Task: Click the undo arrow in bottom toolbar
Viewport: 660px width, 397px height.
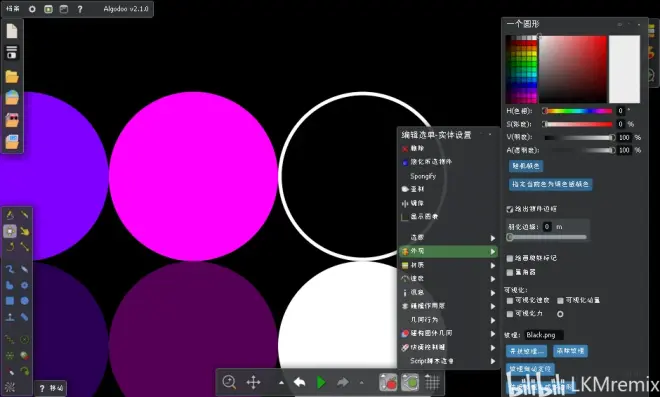Action: coord(300,382)
